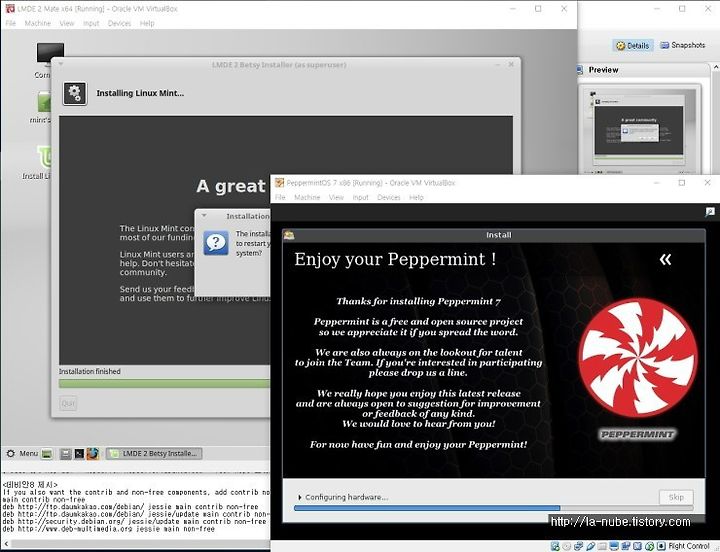Click Skip in the Peppermint installer
The height and width of the screenshot is (552, 720).
(x=676, y=497)
